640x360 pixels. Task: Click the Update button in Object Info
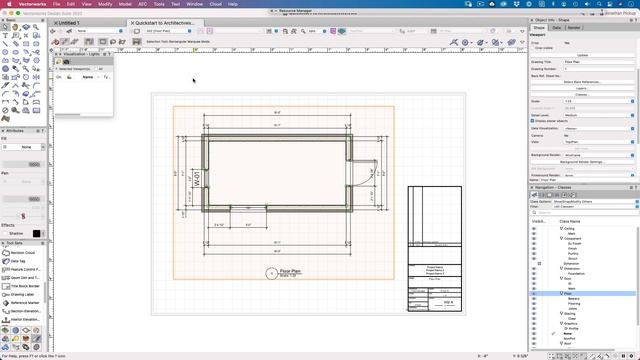point(582,55)
